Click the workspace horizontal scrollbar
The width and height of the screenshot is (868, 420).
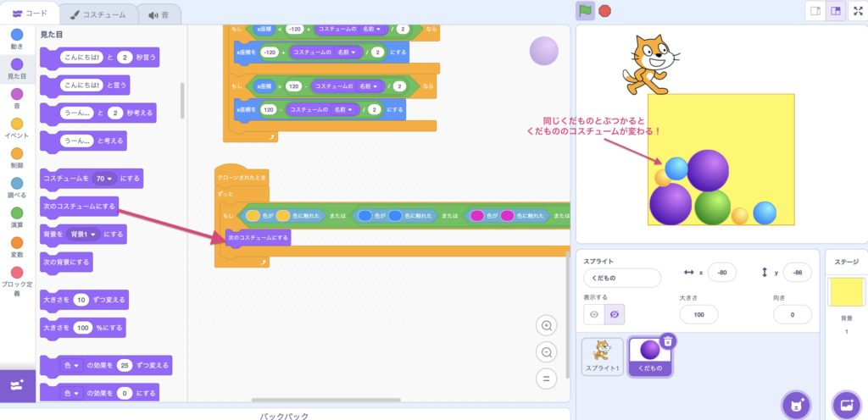(x=326, y=400)
